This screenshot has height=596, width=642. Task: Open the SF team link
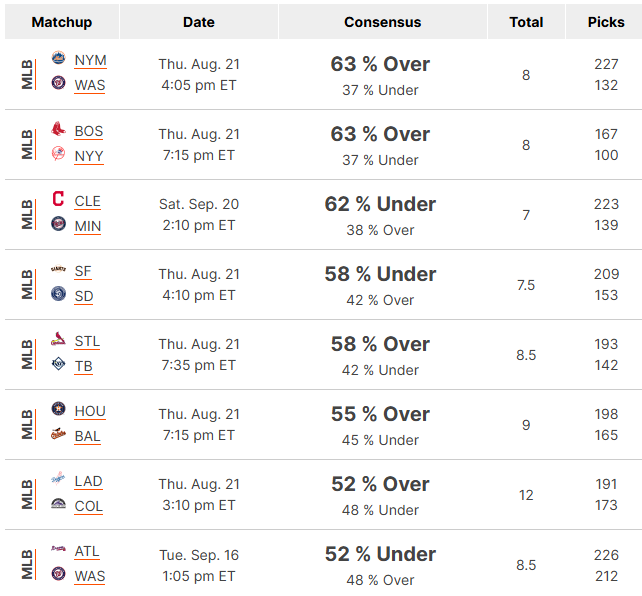(x=83, y=271)
